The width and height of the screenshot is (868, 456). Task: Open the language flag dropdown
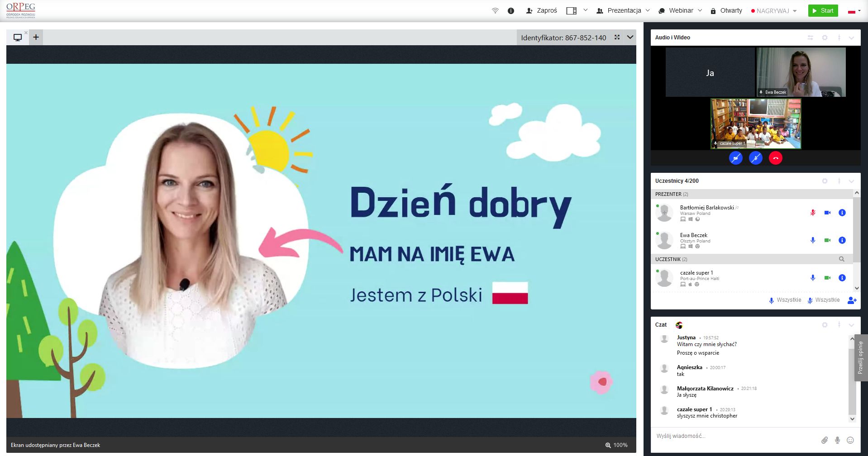(x=854, y=11)
